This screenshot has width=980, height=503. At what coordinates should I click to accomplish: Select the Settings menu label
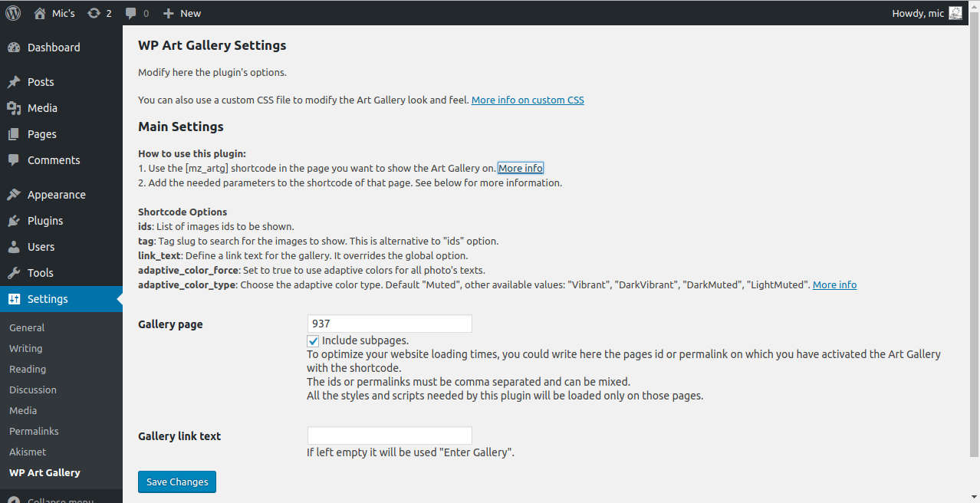[48, 299]
